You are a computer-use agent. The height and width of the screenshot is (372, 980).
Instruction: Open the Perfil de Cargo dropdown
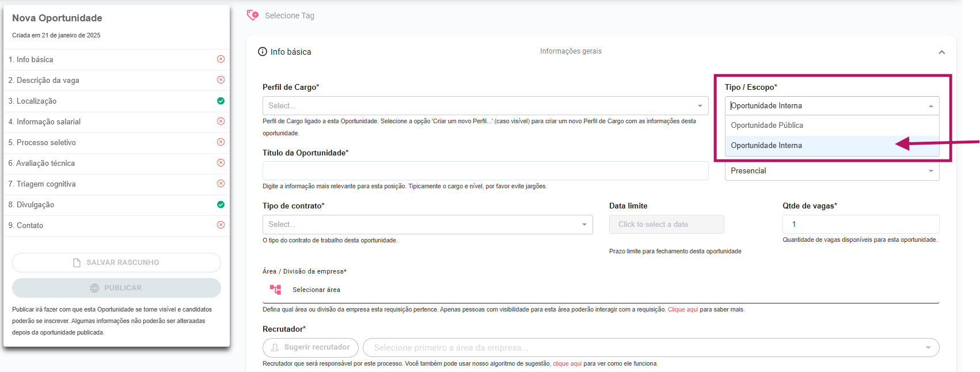point(485,106)
